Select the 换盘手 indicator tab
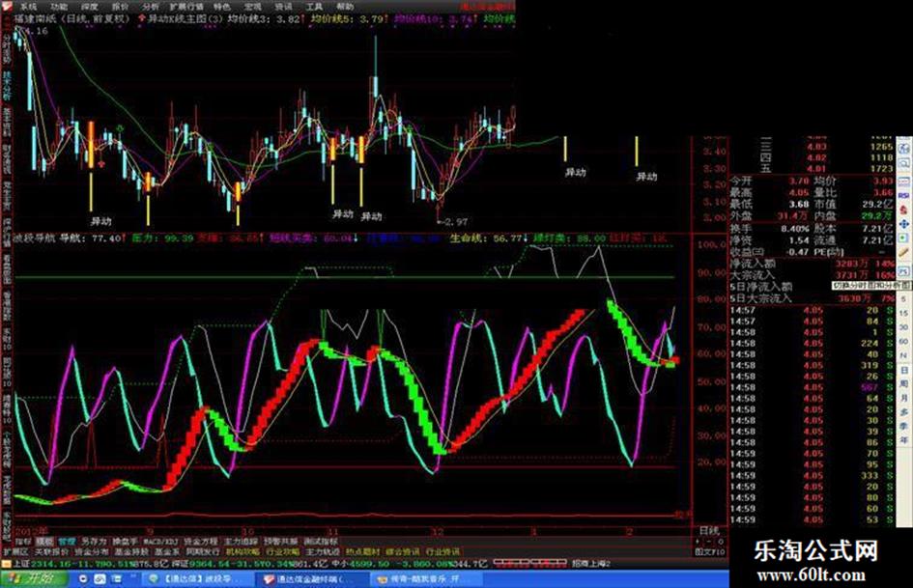The height and width of the screenshot is (588, 913). click(126, 542)
